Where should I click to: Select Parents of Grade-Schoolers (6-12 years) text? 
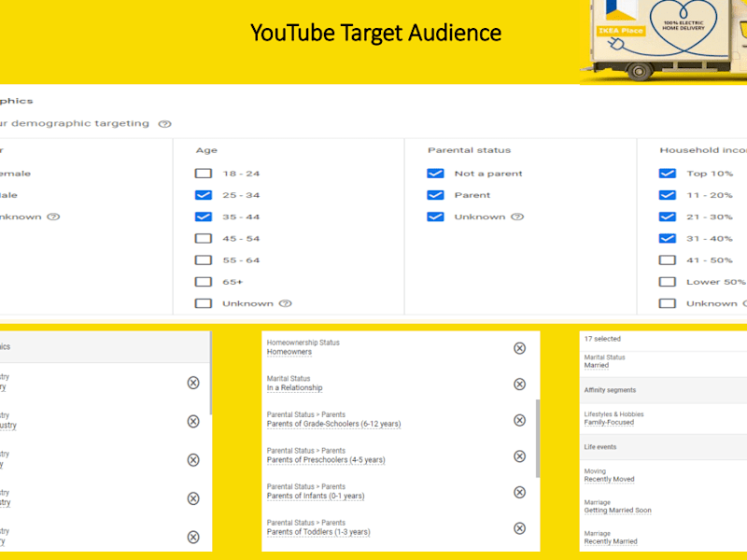tap(333, 424)
